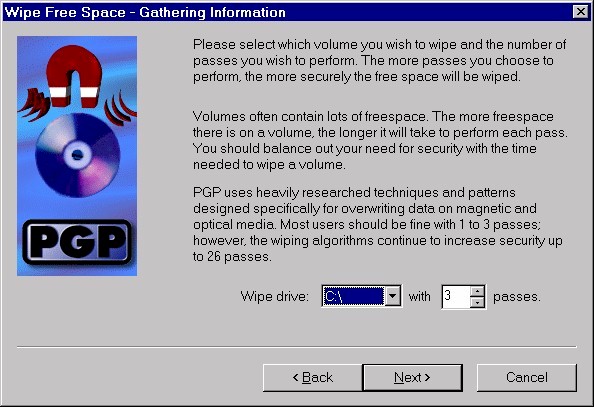This screenshot has width=594, height=407.
Task: Click the red magnet graphic
Action: pos(74,76)
